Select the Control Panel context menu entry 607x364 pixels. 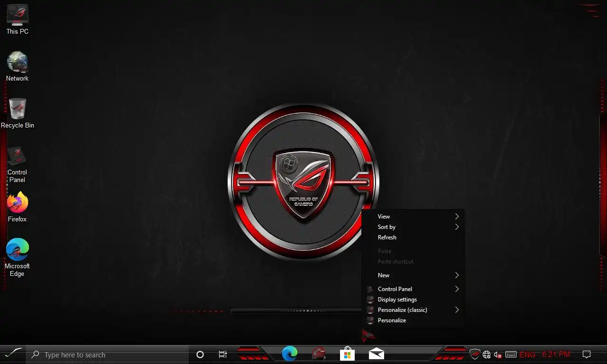point(413,289)
